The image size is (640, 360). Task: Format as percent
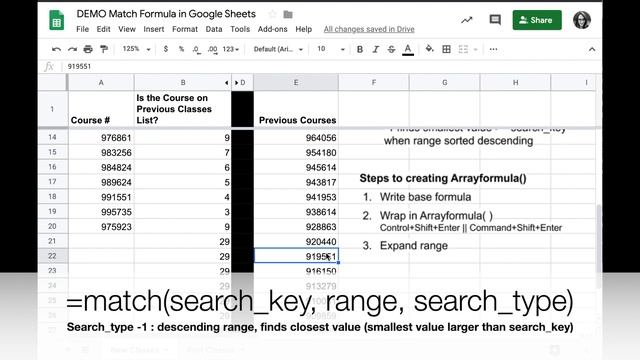pos(181,49)
